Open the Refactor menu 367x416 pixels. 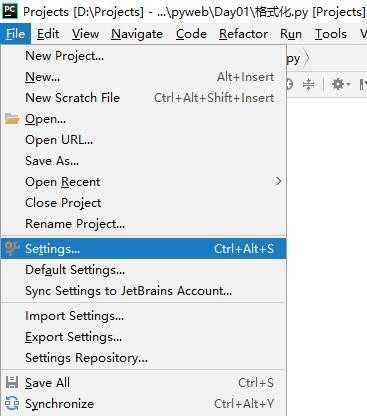[243, 34]
